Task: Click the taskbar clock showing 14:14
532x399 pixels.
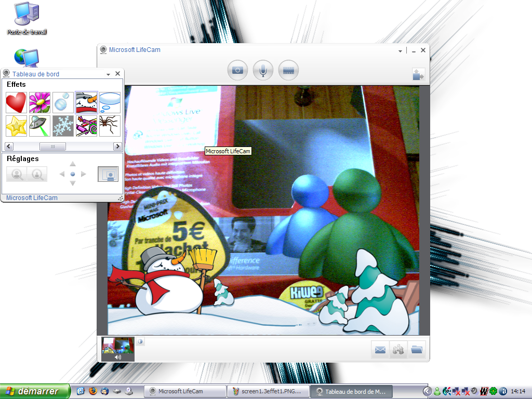Action: click(x=518, y=392)
